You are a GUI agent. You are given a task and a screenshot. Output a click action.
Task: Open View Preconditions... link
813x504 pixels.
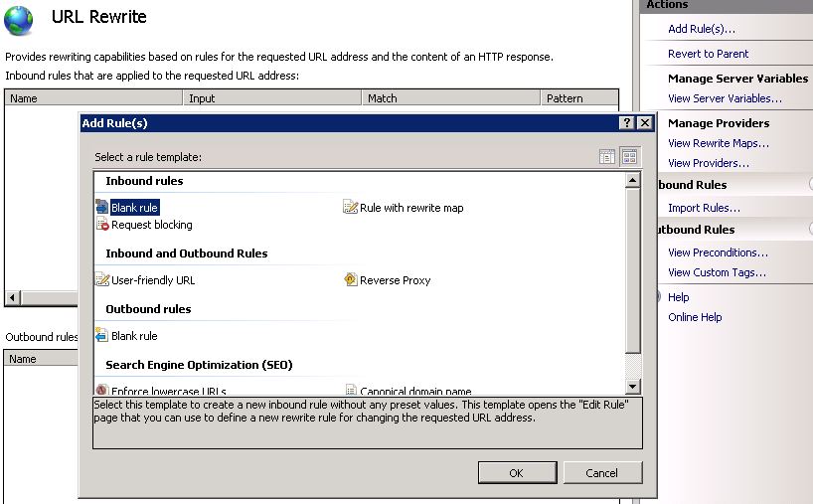point(718,252)
